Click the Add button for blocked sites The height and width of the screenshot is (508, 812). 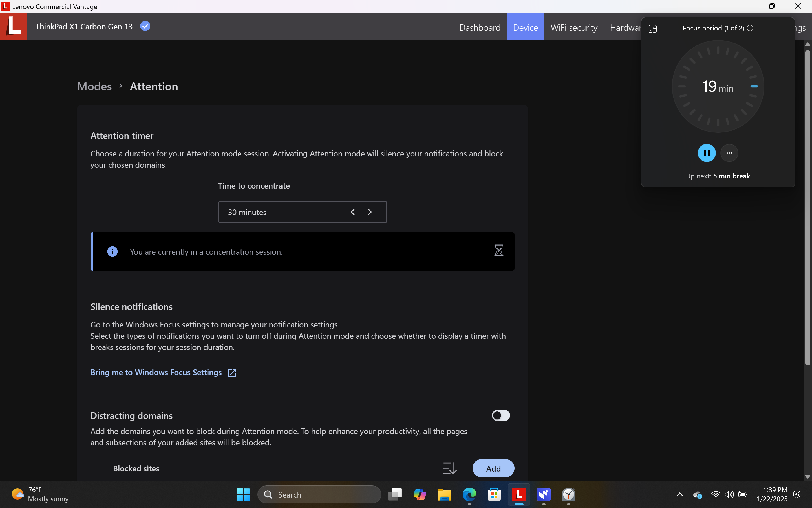point(493,468)
